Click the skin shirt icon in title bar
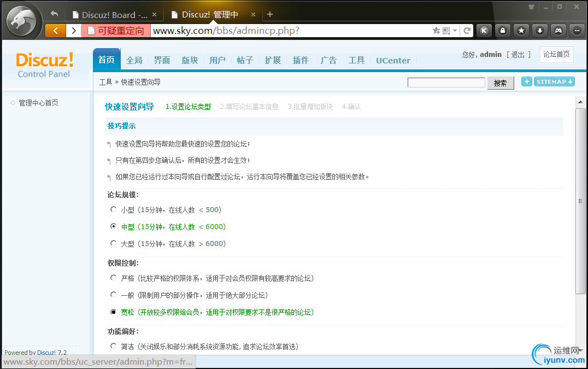The image size is (588, 369). point(531,7)
